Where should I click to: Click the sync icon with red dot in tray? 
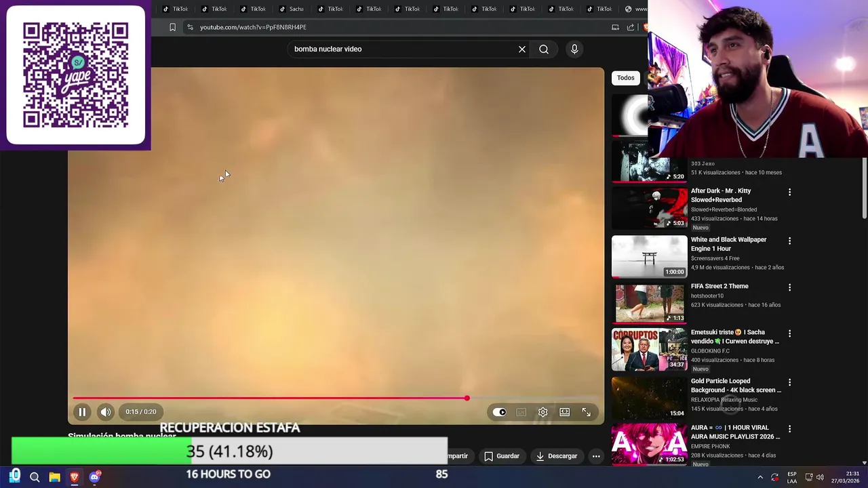point(775,477)
